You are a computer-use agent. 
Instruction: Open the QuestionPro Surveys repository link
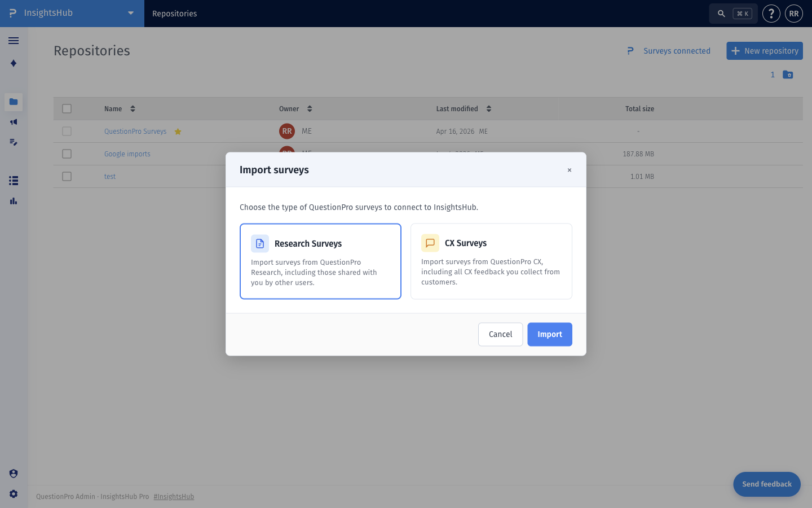(135, 132)
